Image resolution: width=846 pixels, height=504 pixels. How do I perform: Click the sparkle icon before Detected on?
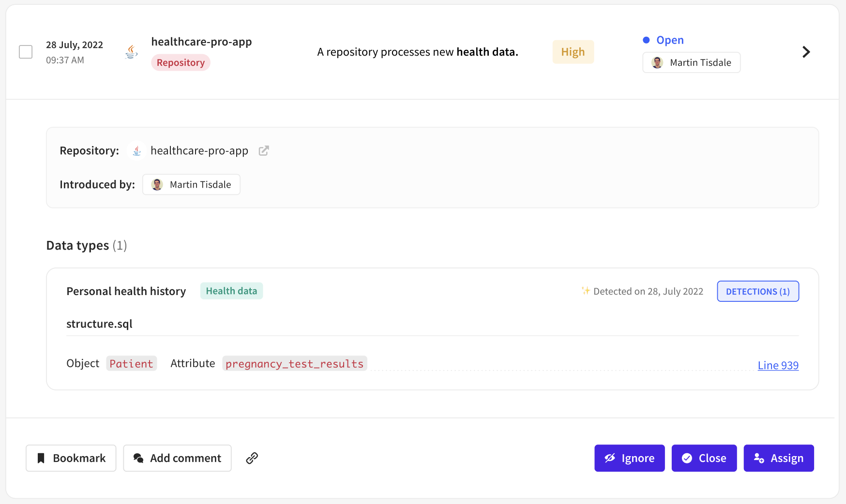click(x=586, y=290)
